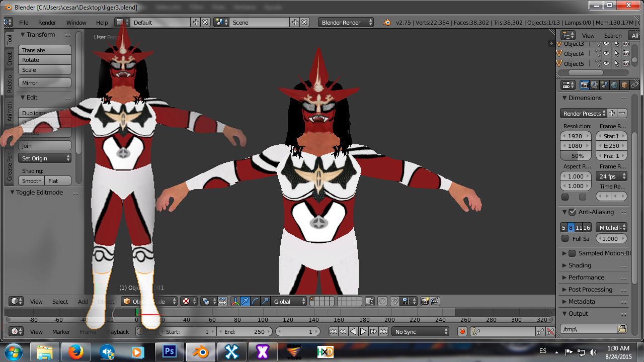Open the World properties tab (globe icon)

pyautogui.click(x=614, y=85)
